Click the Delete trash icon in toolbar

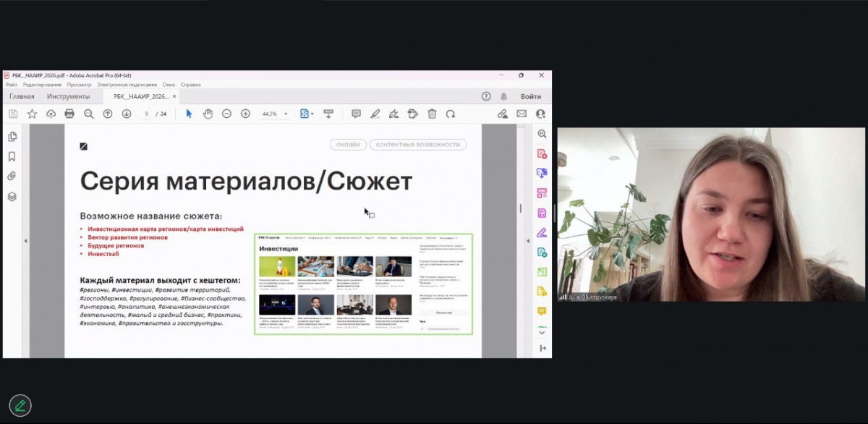point(432,114)
